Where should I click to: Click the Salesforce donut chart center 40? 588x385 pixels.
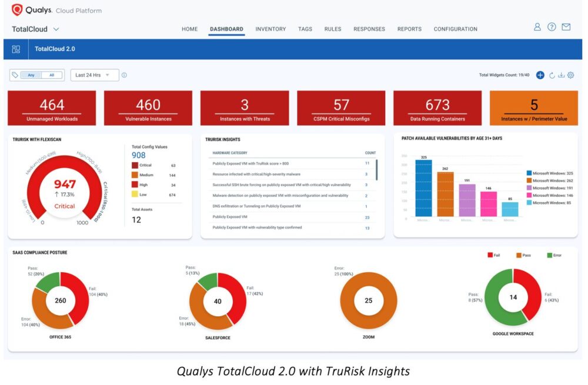click(x=218, y=302)
